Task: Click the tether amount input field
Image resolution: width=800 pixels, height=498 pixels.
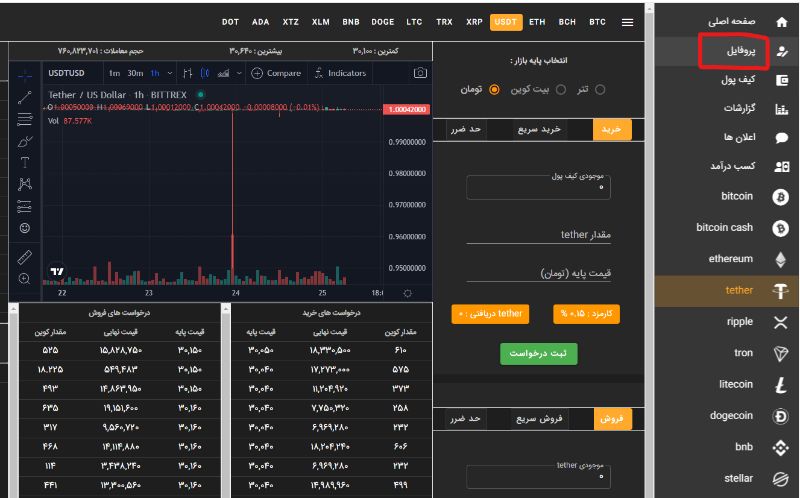Action: click(x=538, y=235)
